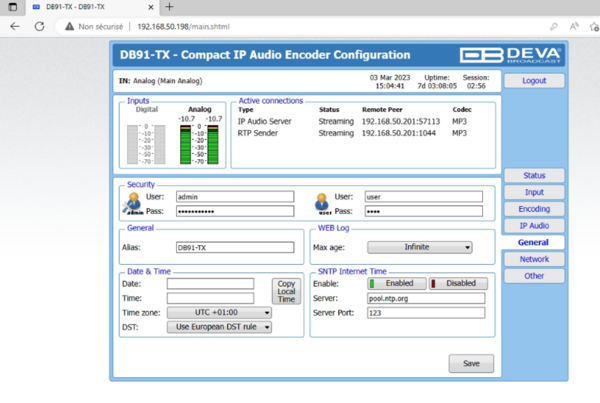Click the password key icon in address bar
Image resolution: width=600 pixels, height=403 pixels.
point(554,26)
